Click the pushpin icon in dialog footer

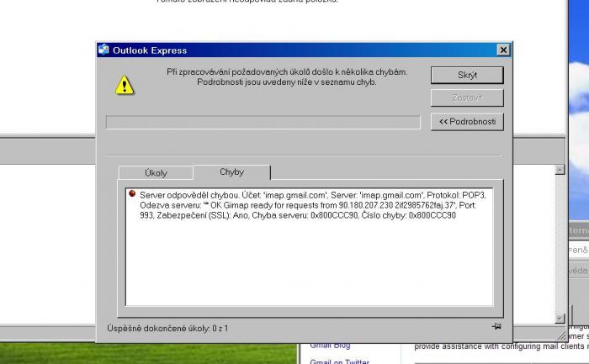pos(496,326)
